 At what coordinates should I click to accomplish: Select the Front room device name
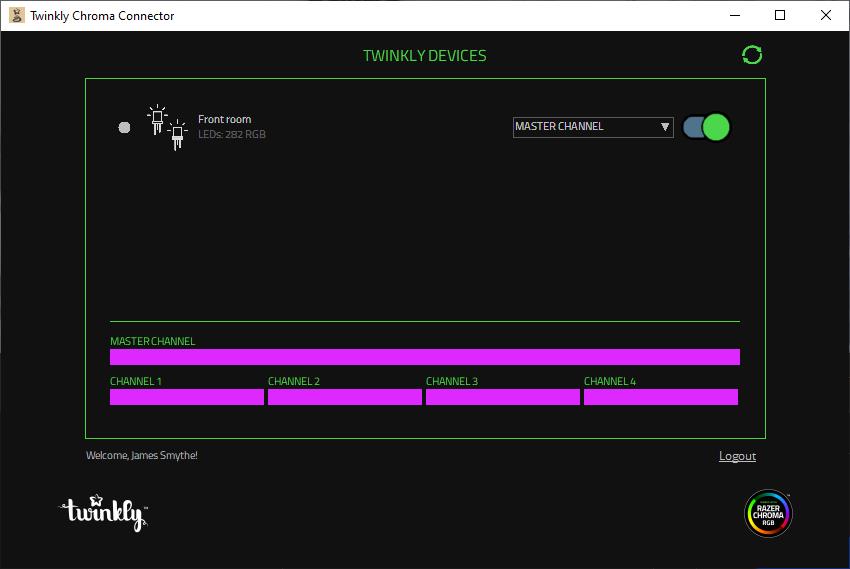point(224,119)
